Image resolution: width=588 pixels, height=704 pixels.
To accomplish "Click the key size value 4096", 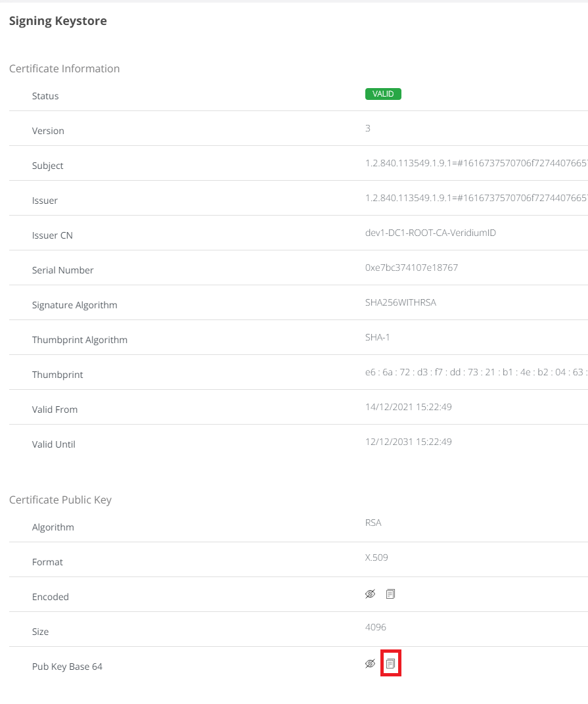I will click(x=376, y=627).
